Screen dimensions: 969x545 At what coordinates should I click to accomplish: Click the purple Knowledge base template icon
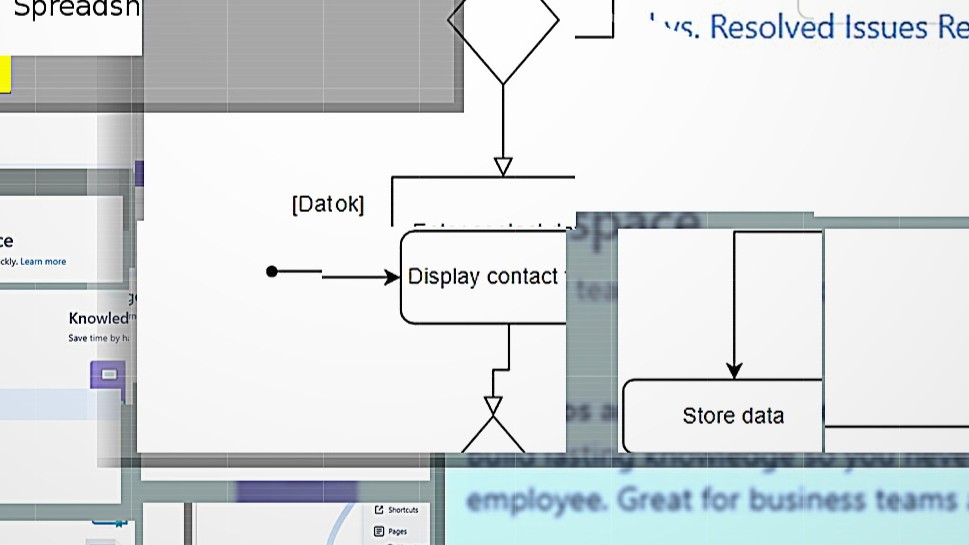coord(108,375)
